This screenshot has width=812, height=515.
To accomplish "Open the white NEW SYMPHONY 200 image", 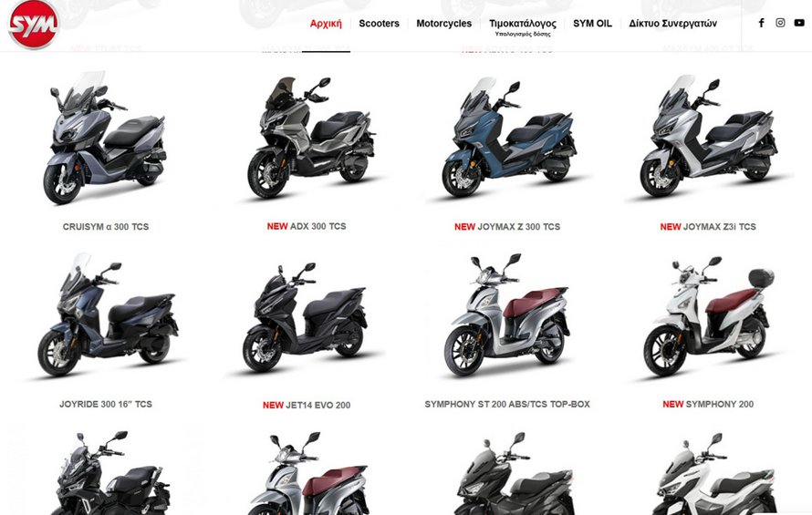I will click(x=709, y=315).
